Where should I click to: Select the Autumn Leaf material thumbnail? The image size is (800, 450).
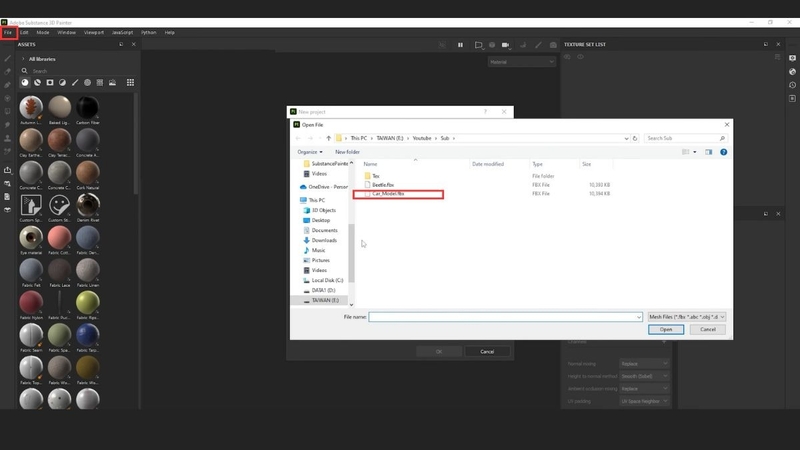[31, 108]
